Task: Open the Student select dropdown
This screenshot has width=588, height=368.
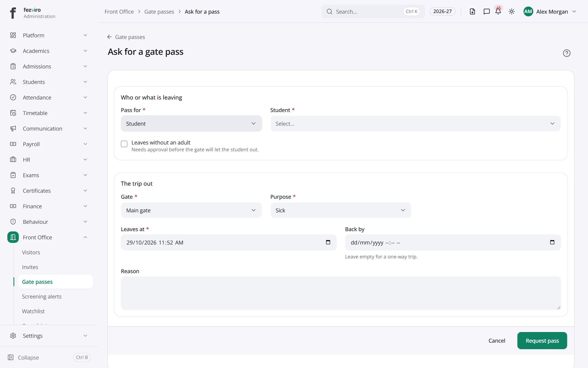Action: tap(415, 123)
